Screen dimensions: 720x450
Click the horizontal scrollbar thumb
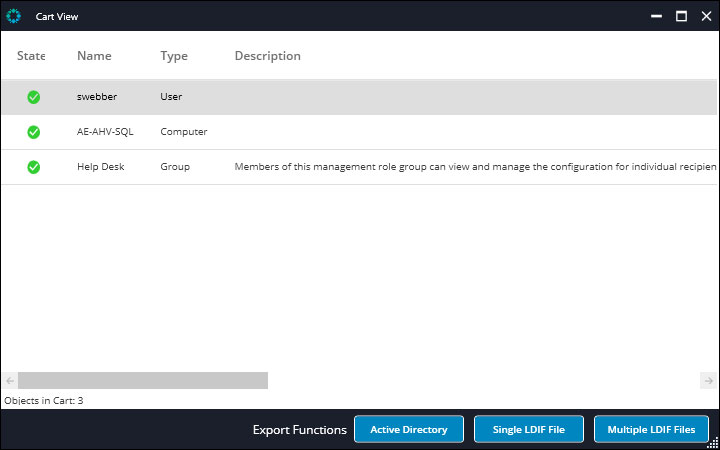pyautogui.click(x=143, y=381)
